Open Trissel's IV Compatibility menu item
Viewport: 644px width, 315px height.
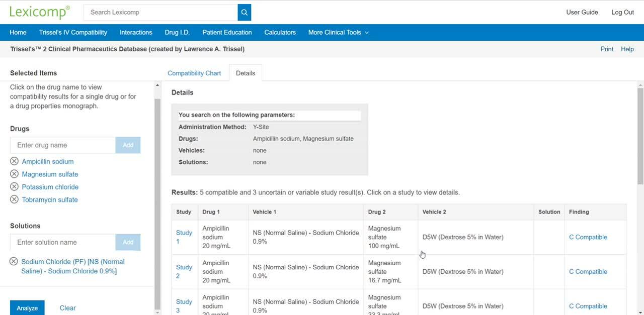tap(73, 32)
